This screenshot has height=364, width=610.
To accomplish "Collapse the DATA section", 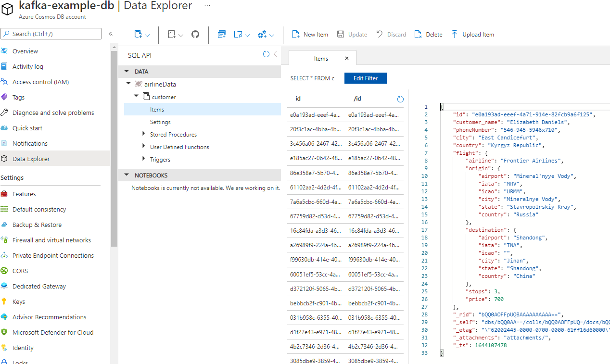I will (127, 72).
